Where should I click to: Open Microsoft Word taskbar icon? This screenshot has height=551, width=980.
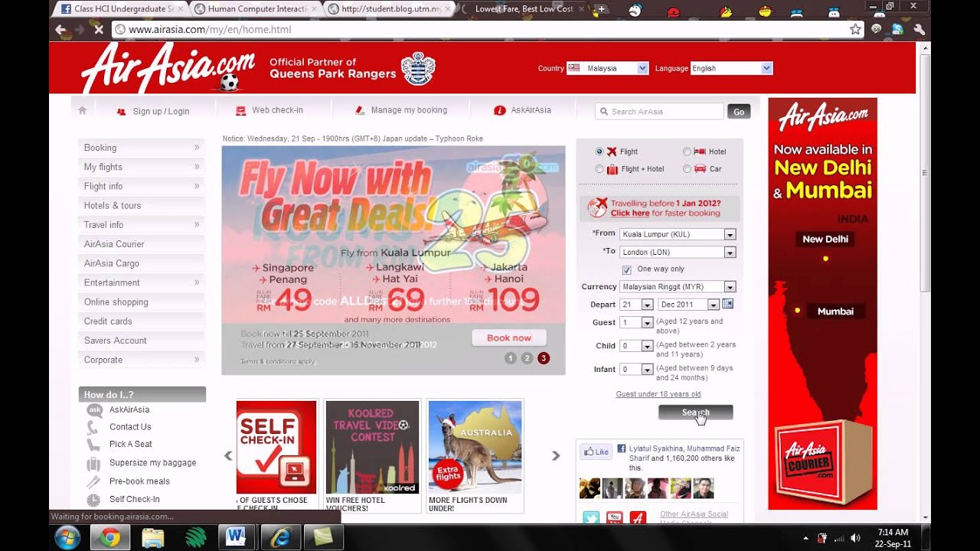coord(237,537)
